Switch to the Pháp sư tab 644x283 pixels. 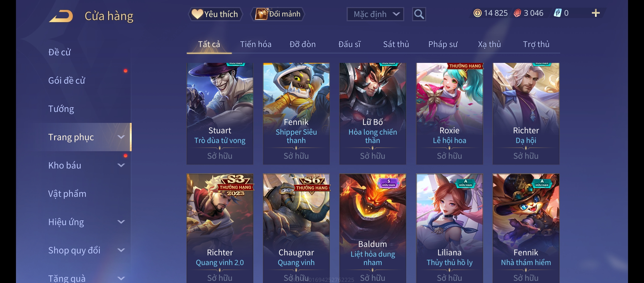[x=443, y=44]
